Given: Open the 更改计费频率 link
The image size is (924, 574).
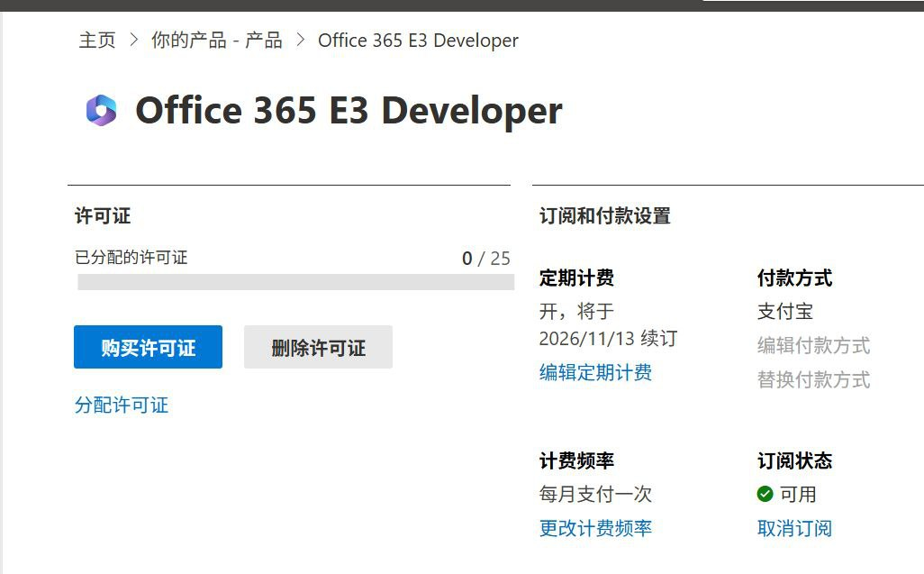Looking at the screenshot, I should click(595, 528).
